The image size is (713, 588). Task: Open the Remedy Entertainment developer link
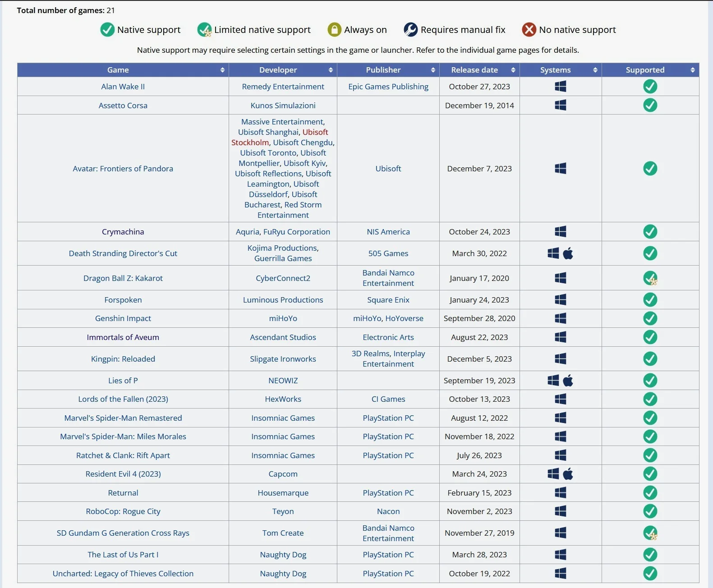(283, 87)
